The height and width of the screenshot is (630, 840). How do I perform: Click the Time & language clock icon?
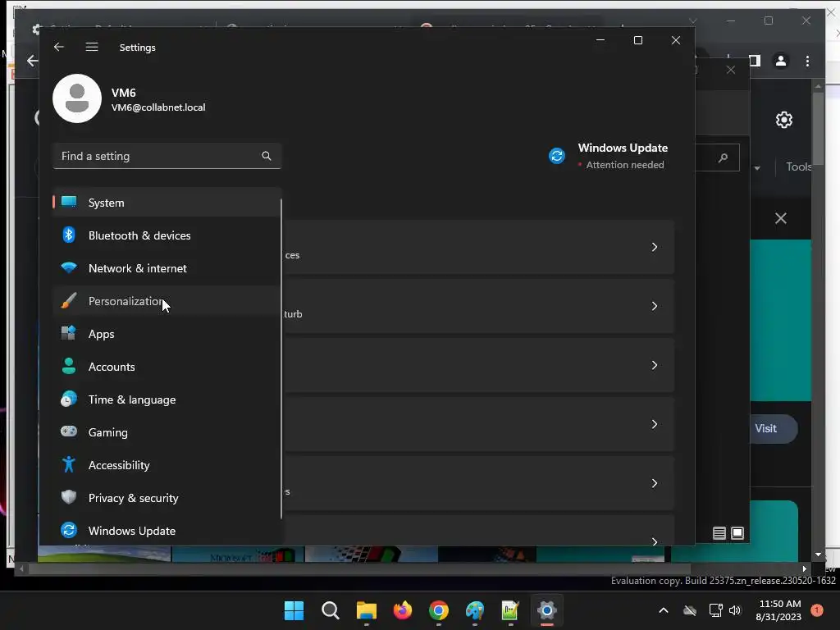point(69,399)
